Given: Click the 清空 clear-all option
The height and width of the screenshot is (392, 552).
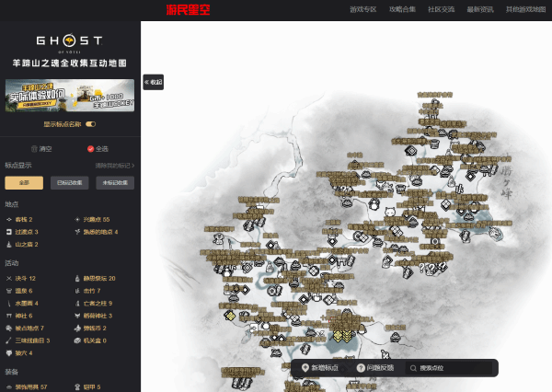Looking at the screenshot, I should [x=34, y=148].
